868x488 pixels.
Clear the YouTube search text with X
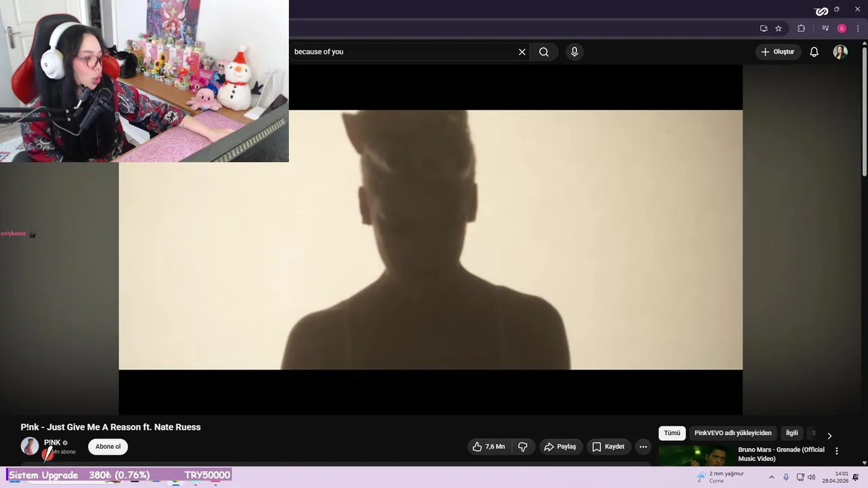tap(522, 52)
